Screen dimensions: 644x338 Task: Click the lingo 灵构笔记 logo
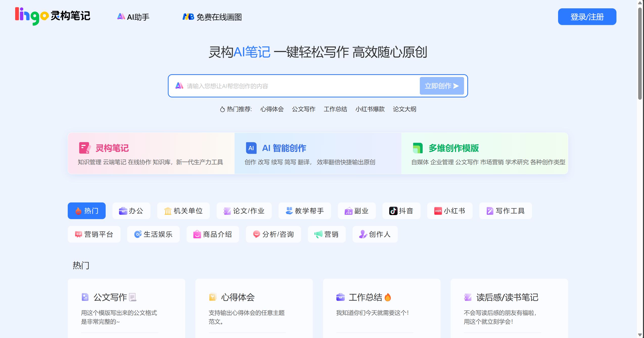52,16
